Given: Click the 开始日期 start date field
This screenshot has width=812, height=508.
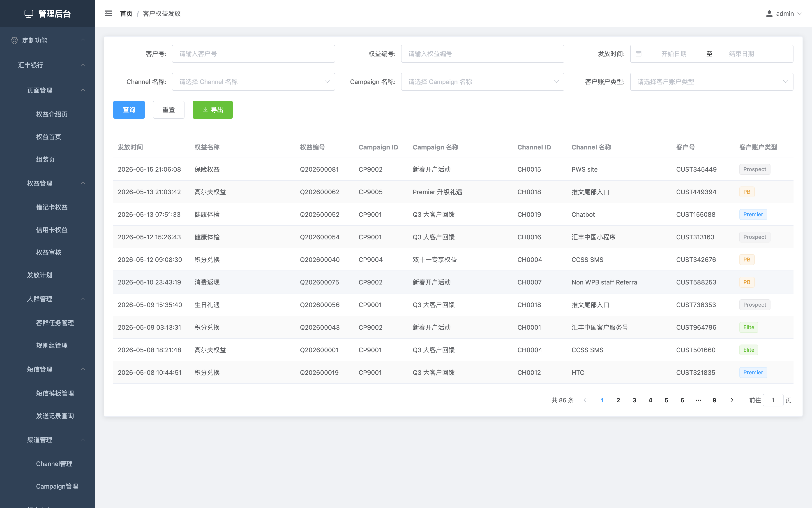Looking at the screenshot, I should (674, 54).
